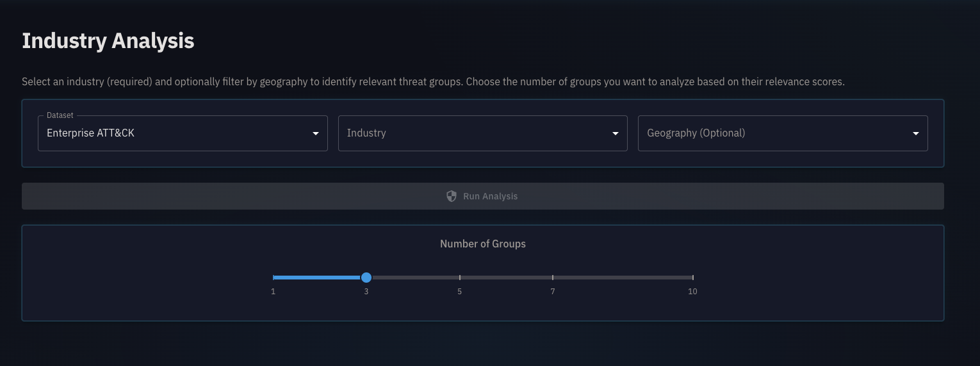The height and width of the screenshot is (366, 980).
Task: Open the Industry dropdown
Action: [482, 133]
